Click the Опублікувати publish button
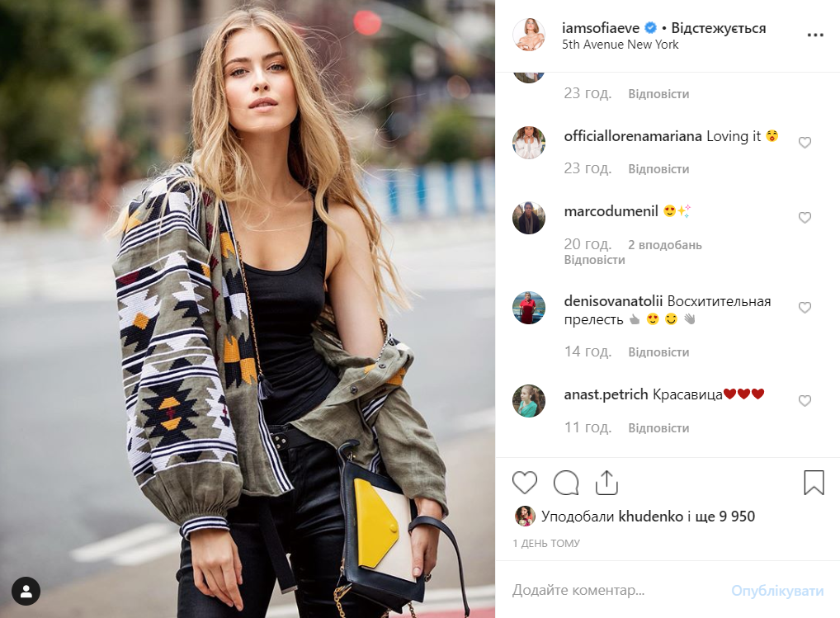Viewport: 840px width, 618px height. (x=777, y=591)
